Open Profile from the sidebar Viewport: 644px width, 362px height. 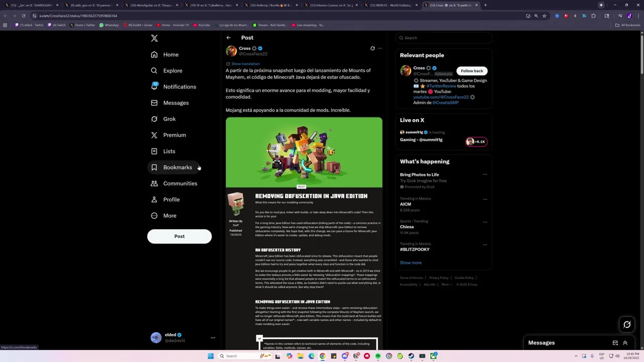click(166, 199)
